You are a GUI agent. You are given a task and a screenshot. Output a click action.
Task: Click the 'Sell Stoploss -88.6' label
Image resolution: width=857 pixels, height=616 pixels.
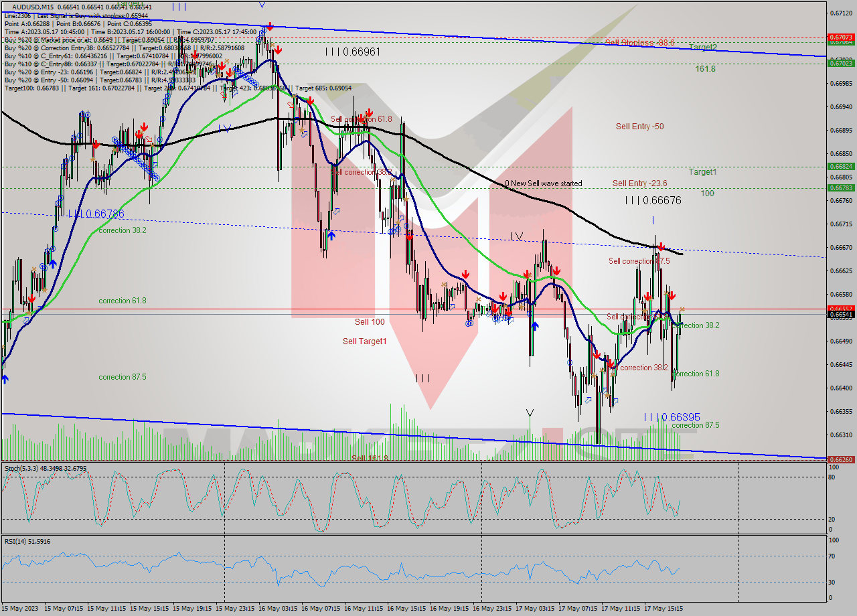[639, 43]
